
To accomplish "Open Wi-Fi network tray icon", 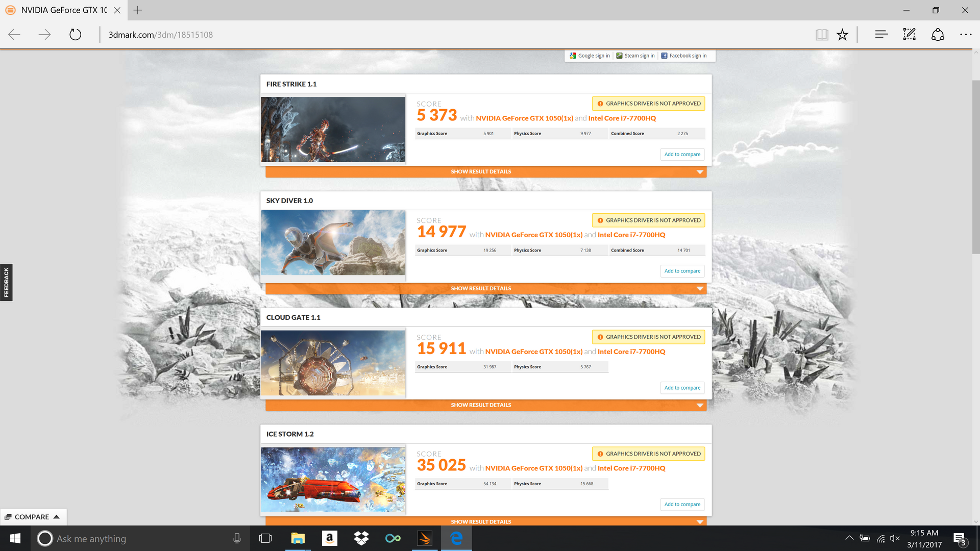I will [880, 538].
